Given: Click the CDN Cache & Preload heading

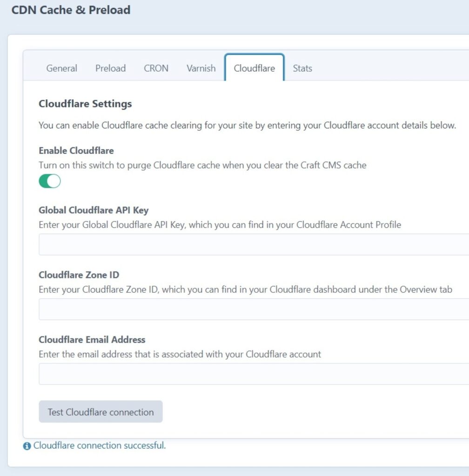Looking at the screenshot, I should pyautogui.click(x=72, y=10).
